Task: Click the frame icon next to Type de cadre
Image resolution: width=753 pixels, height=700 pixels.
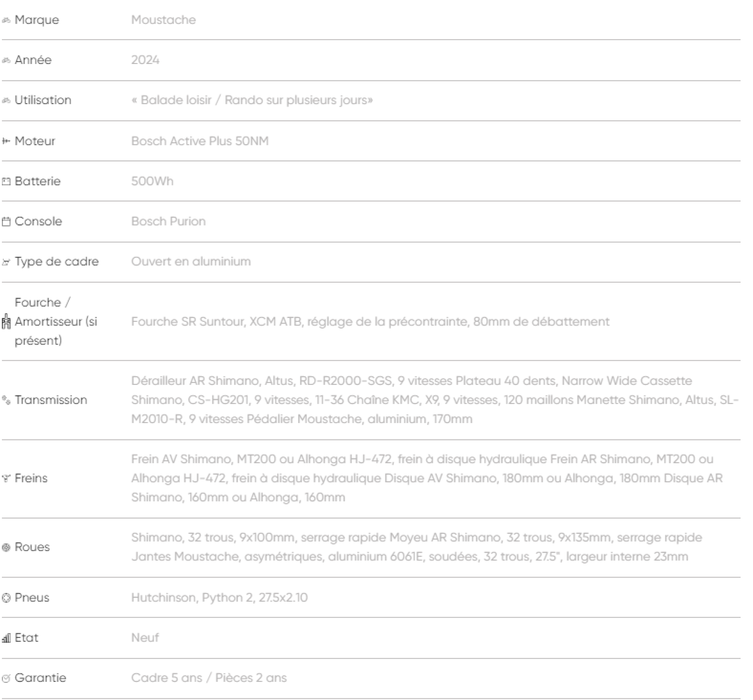Action: coord(6,262)
